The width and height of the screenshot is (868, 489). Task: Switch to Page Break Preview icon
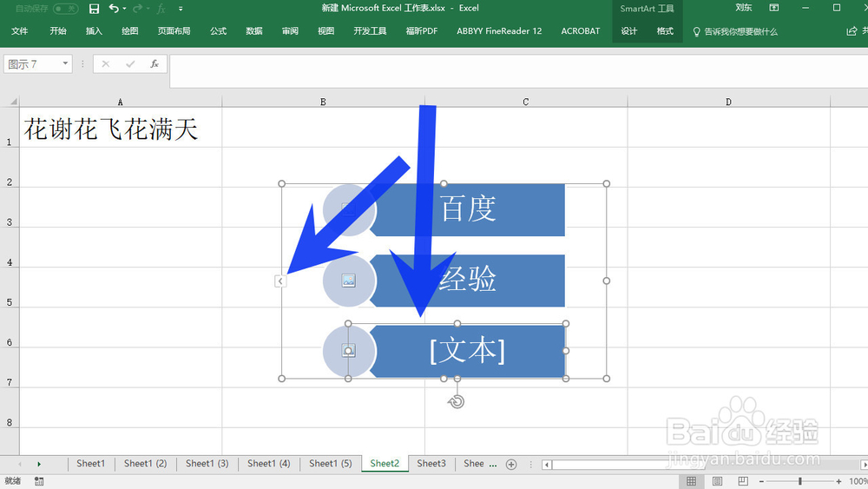pos(743,481)
